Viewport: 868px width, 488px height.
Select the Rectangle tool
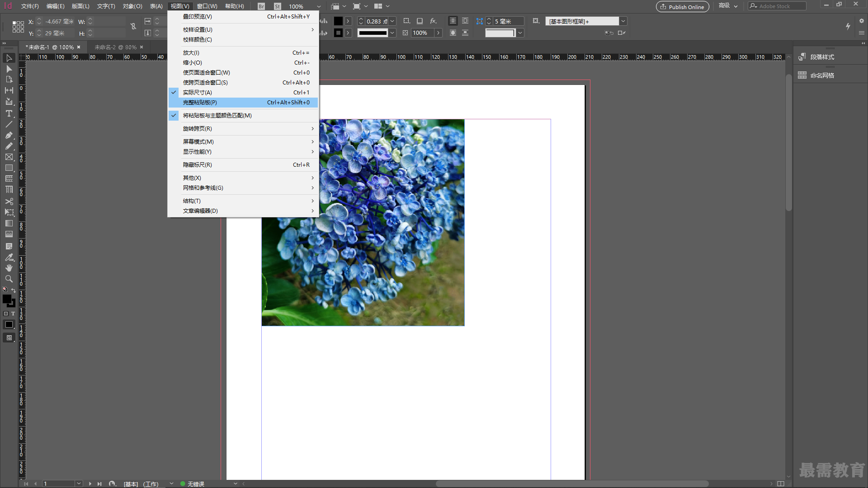[9, 168]
